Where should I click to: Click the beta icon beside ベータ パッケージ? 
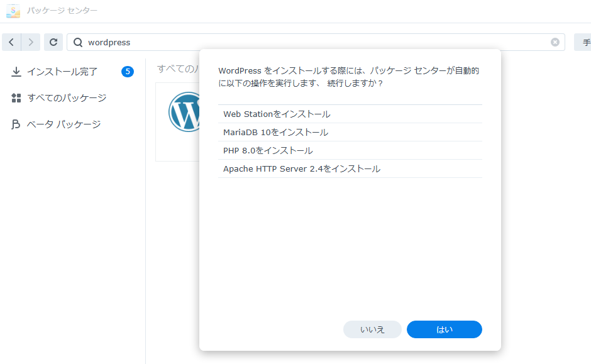pyautogui.click(x=16, y=124)
